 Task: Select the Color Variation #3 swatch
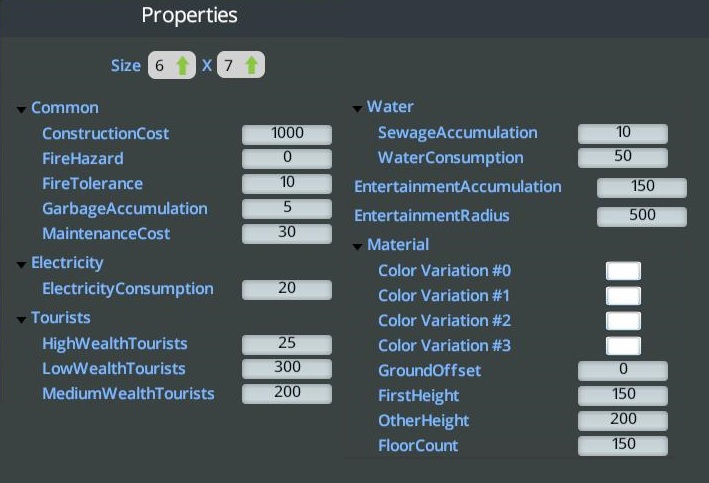tap(623, 346)
